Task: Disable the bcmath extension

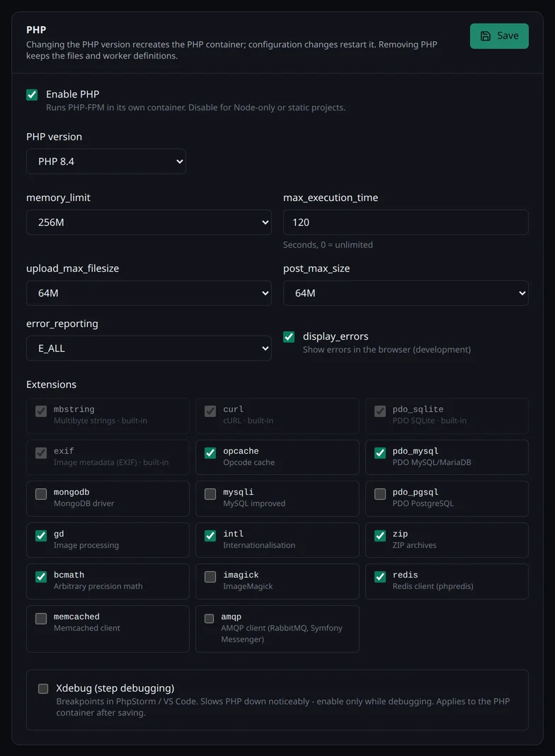Action: [41, 577]
